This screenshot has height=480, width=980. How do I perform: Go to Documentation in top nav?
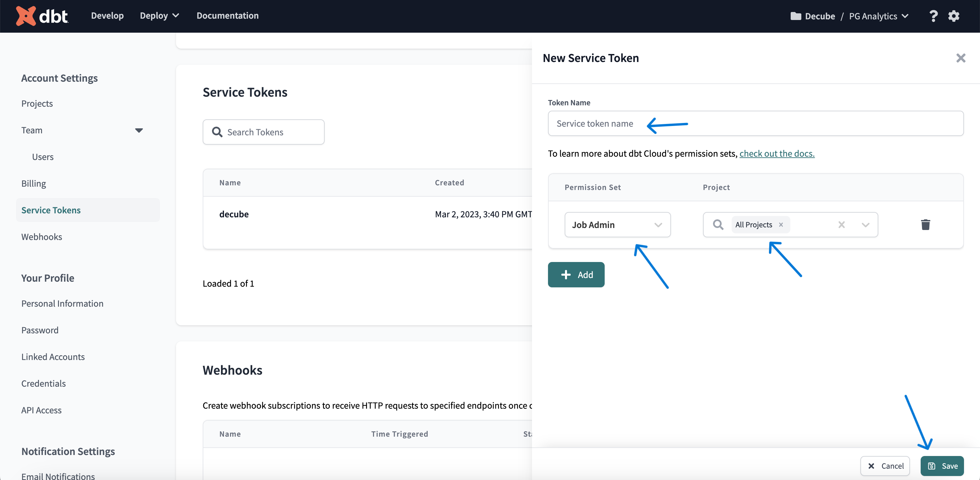(227, 16)
